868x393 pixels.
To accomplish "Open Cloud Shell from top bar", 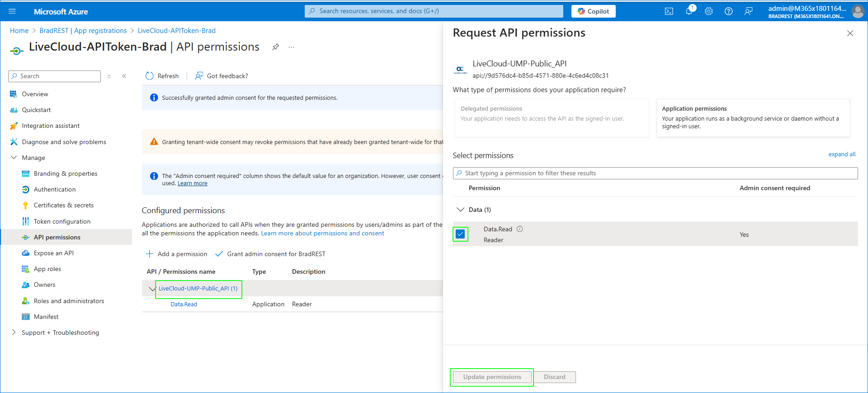I will [669, 11].
